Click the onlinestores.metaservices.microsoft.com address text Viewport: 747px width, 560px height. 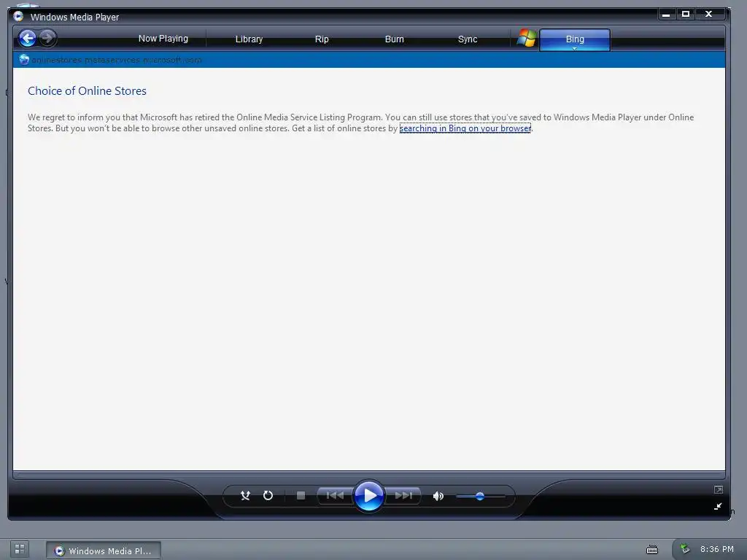click(117, 60)
